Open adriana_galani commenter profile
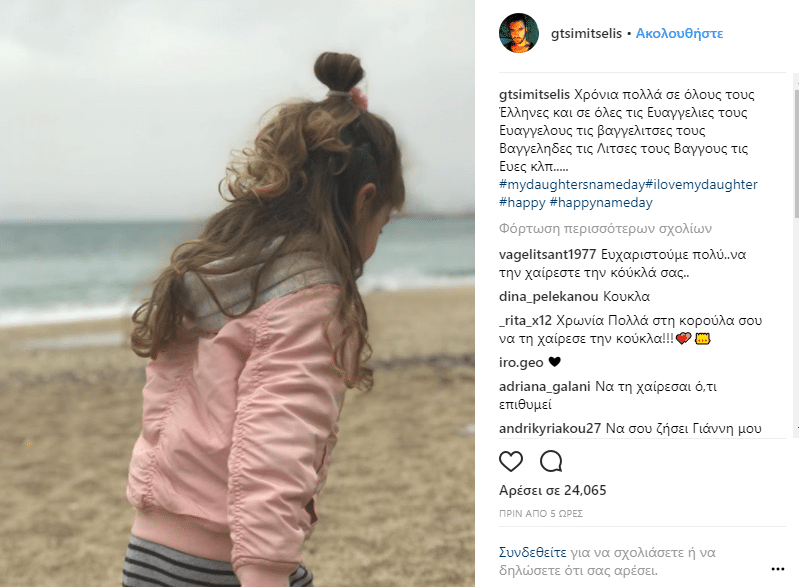 544,387
